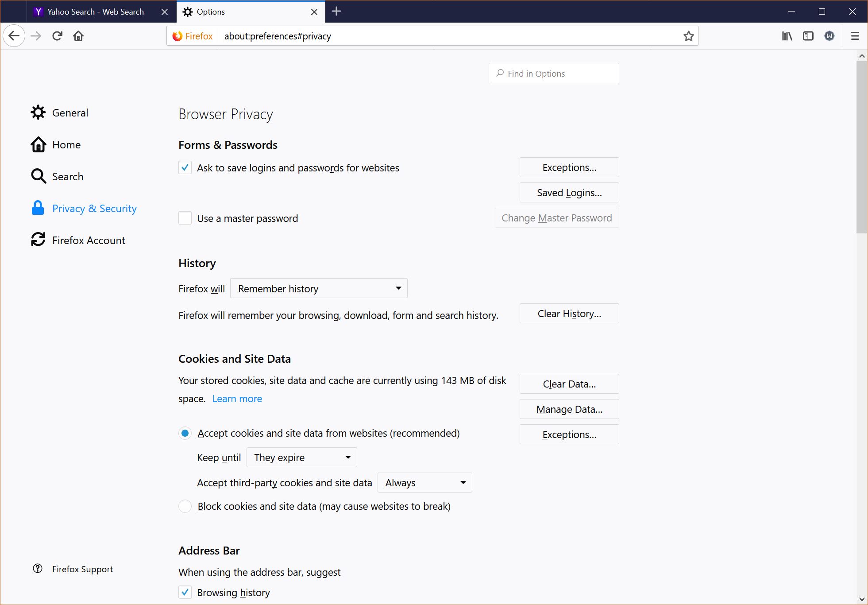Image resolution: width=868 pixels, height=605 pixels.
Task: Open third-party cookies Always dropdown
Action: pyautogui.click(x=424, y=483)
